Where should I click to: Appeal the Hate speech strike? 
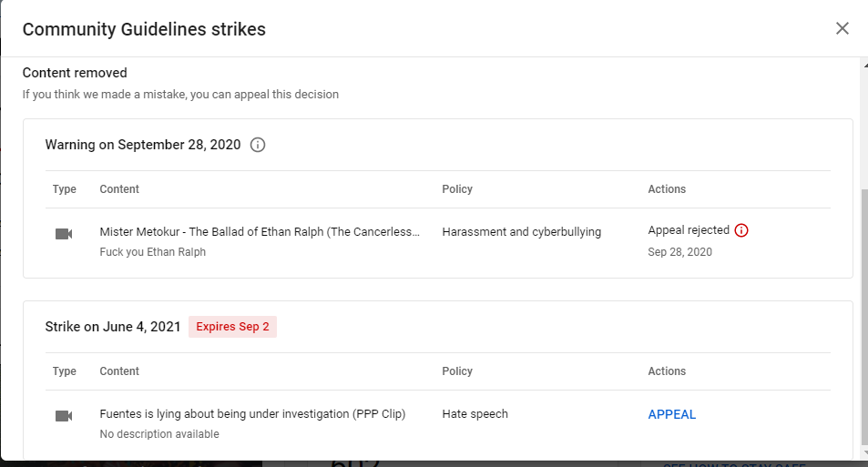coord(671,414)
